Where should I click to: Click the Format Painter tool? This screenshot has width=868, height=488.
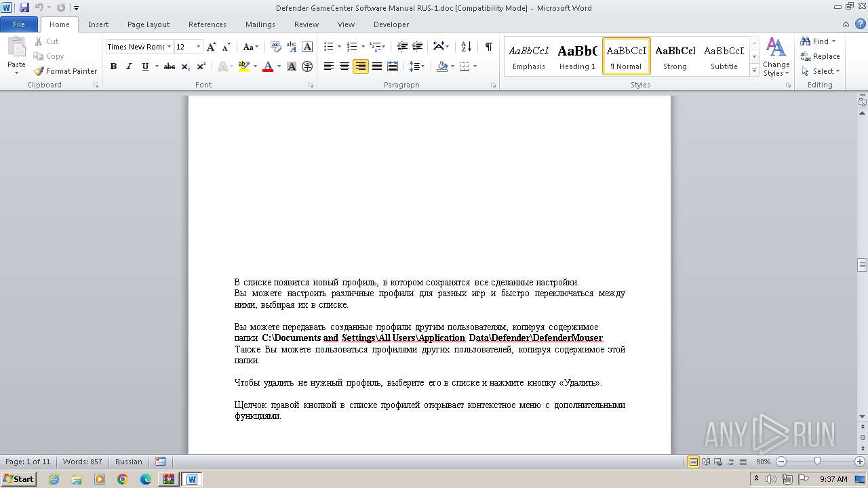tap(66, 71)
